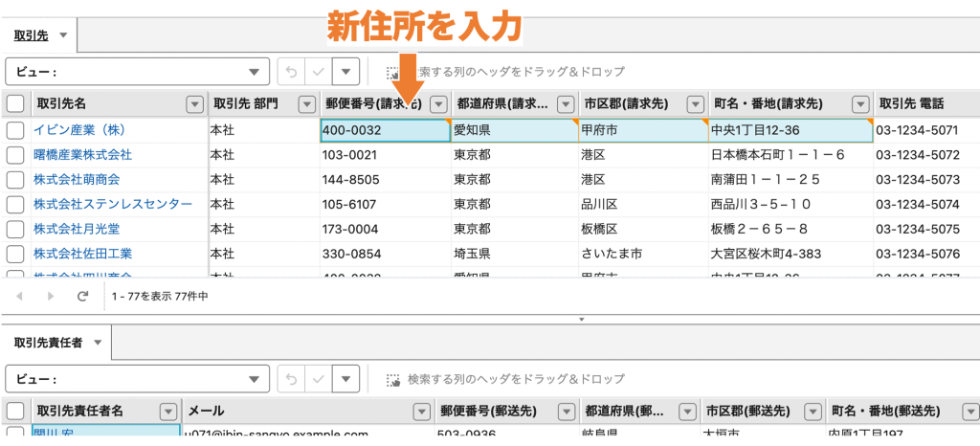Check the row checkbox for イビン産業（株）

point(15,130)
